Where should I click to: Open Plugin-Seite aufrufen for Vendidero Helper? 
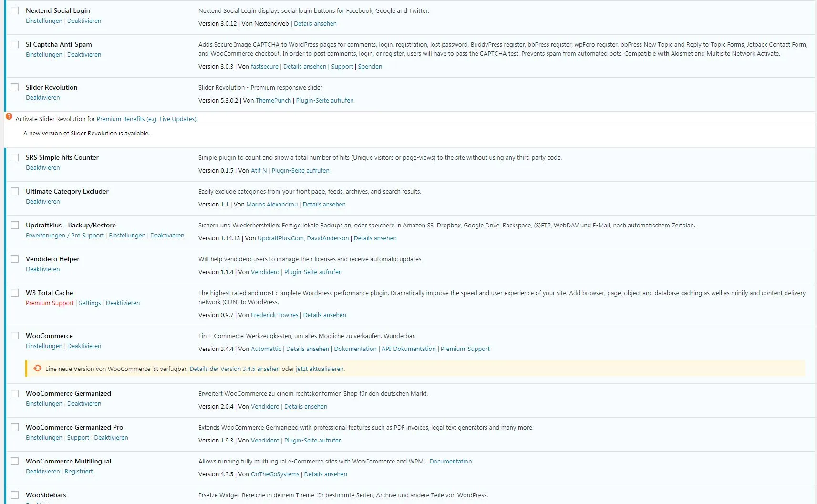tap(313, 272)
